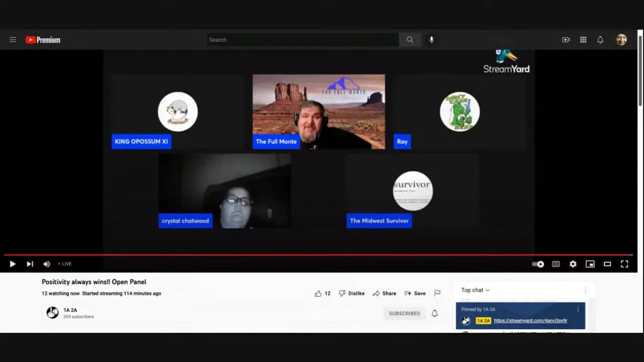Play the video

[x=13, y=264]
